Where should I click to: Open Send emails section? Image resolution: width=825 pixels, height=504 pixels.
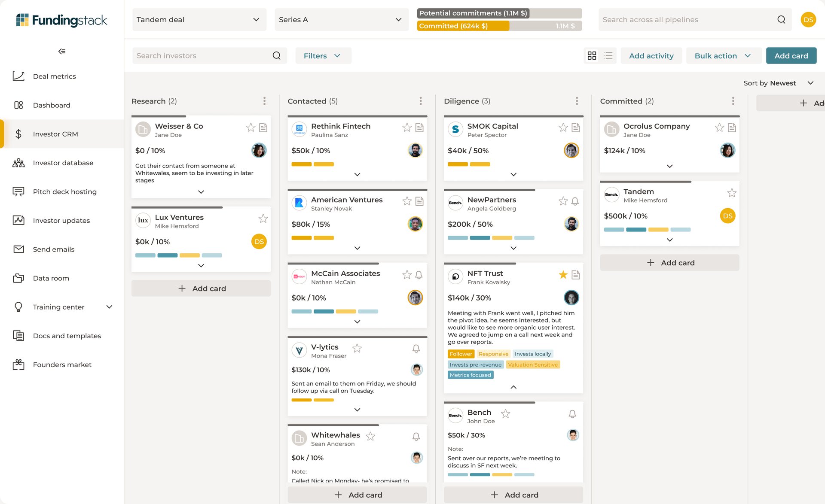(x=54, y=249)
